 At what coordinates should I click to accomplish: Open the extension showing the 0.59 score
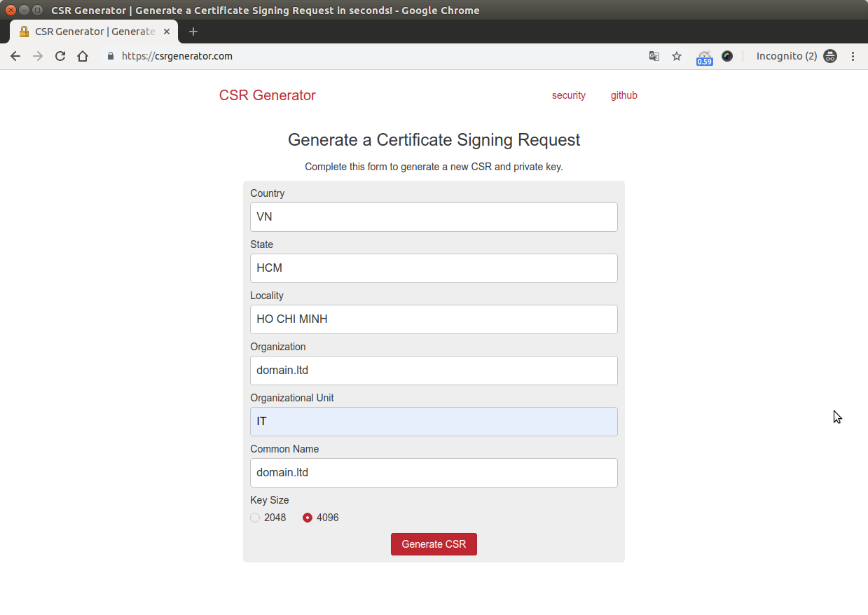tap(704, 56)
